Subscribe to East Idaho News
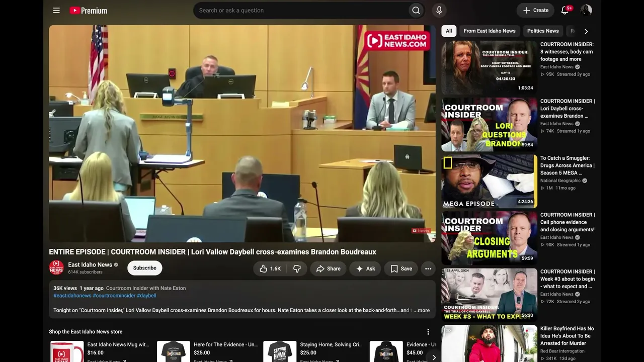 (x=145, y=268)
